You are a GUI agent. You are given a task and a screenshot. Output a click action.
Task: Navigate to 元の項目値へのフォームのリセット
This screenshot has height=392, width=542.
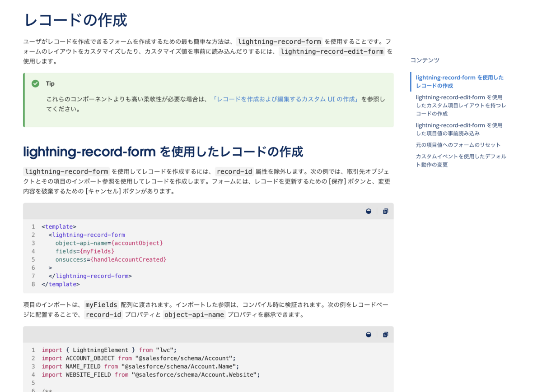pos(458,144)
